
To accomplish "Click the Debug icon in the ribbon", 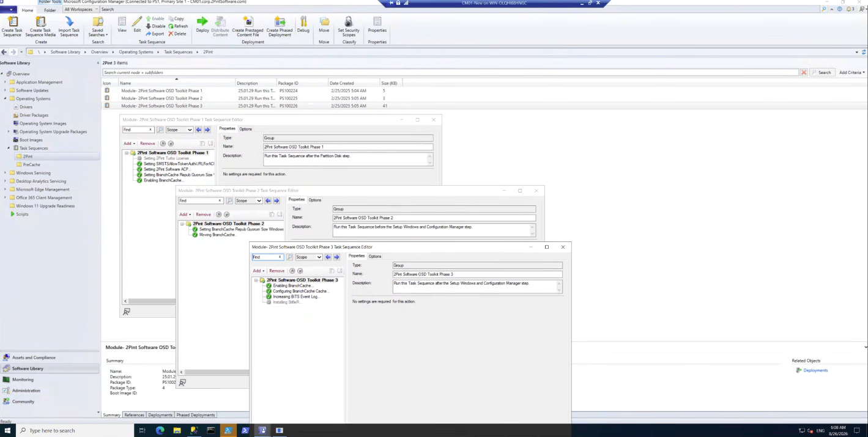I will [x=303, y=24].
